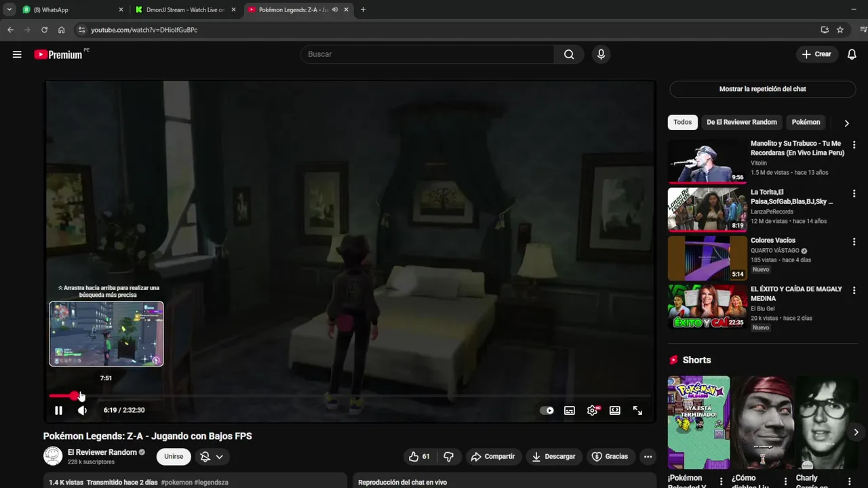868x488 pixels.
Task: Open more actions ellipsis under video
Action: click(x=648, y=457)
